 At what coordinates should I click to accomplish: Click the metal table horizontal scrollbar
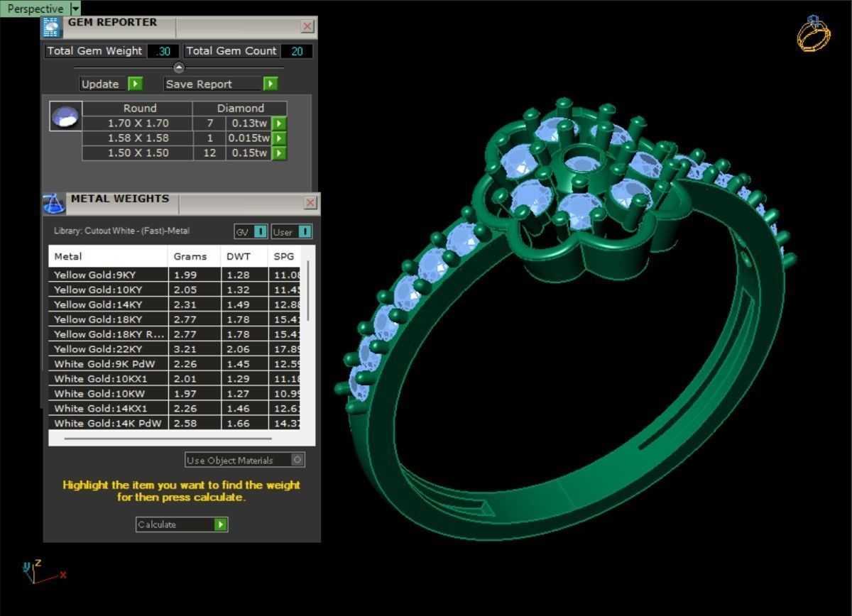pos(168,439)
